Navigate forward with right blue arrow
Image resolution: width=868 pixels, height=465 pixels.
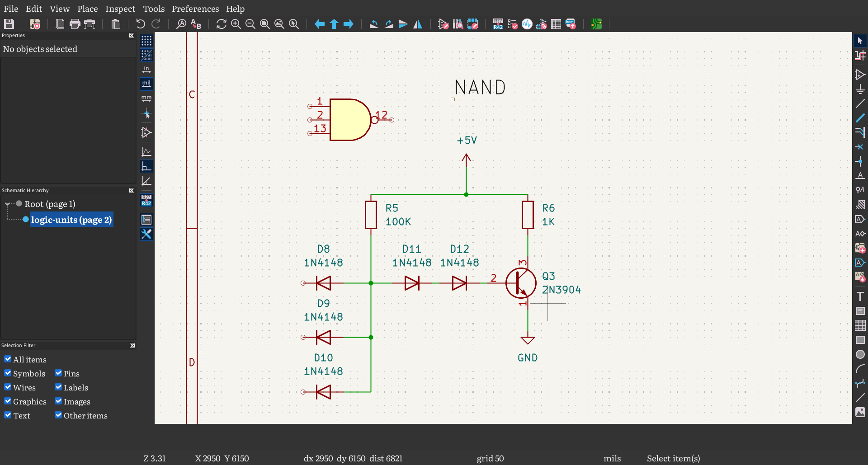click(349, 24)
